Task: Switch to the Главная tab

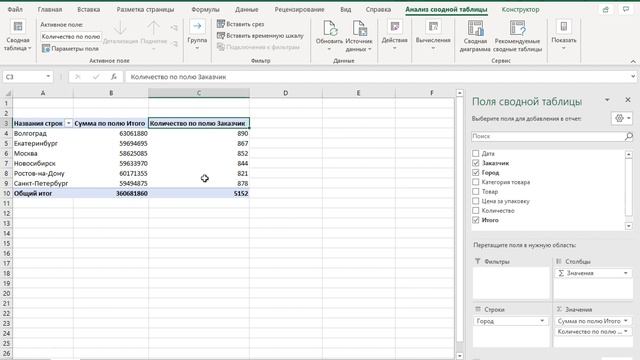Action: coord(50,9)
